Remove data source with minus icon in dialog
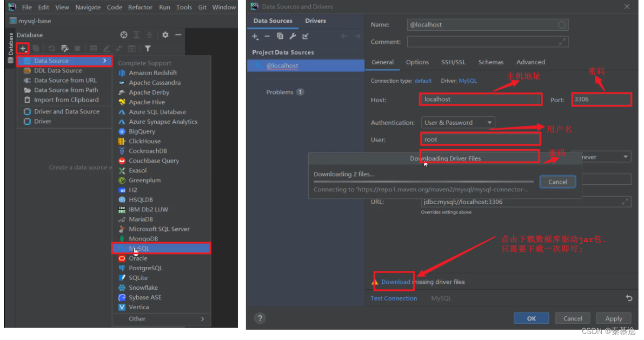 pos(267,37)
